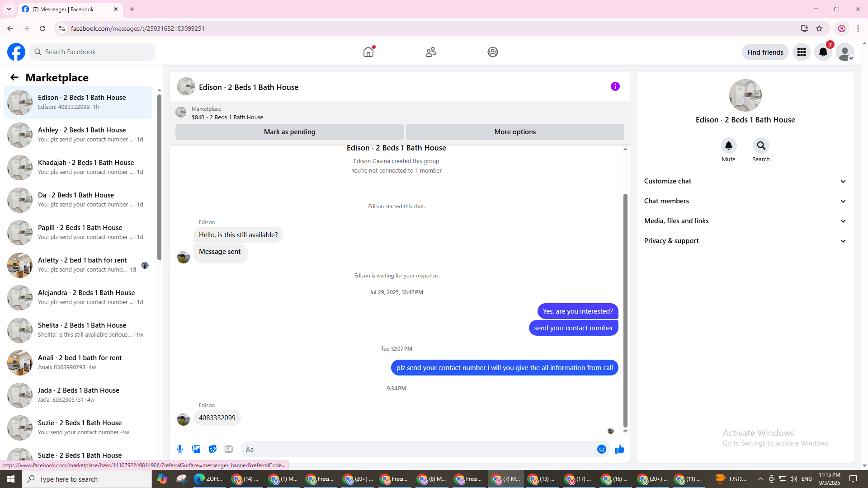Open the taskbar volume icon
868x488 pixels.
[x=793, y=479]
